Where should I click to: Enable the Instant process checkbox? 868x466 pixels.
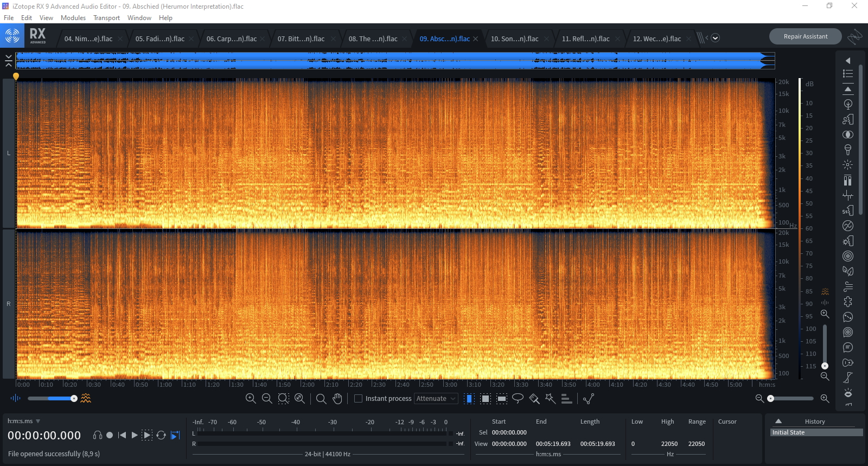coord(358,399)
